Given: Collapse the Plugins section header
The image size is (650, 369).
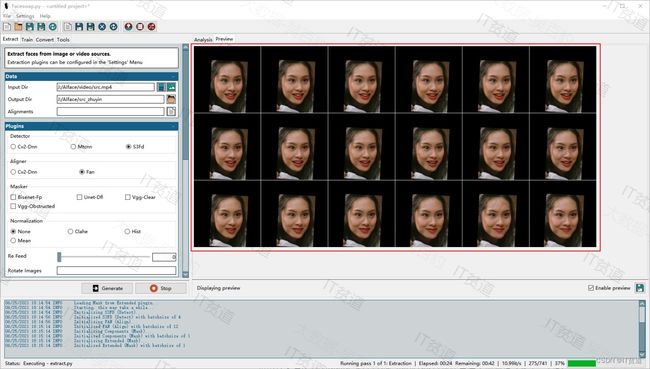Looking at the screenshot, I should [91, 126].
